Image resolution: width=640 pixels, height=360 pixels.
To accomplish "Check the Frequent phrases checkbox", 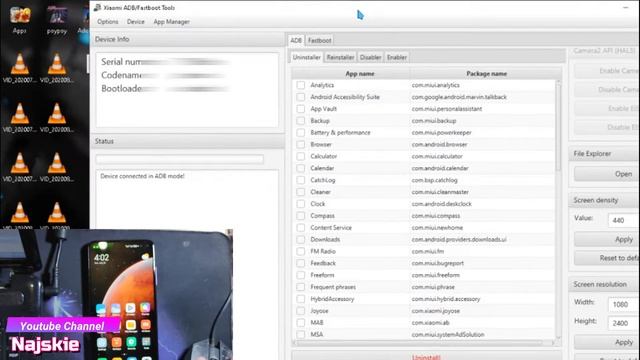I will [x=301, y=287].
